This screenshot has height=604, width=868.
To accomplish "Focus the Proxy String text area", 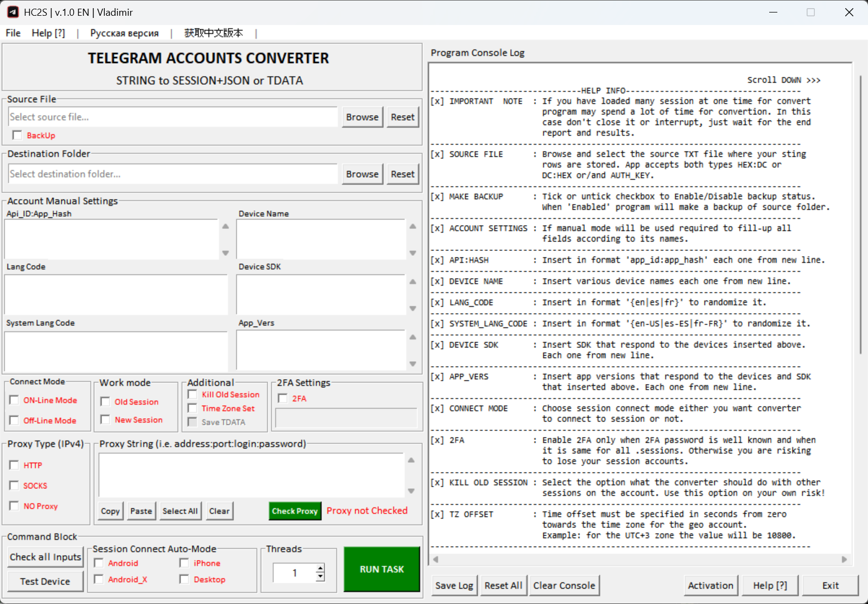I will click(251, 475).
